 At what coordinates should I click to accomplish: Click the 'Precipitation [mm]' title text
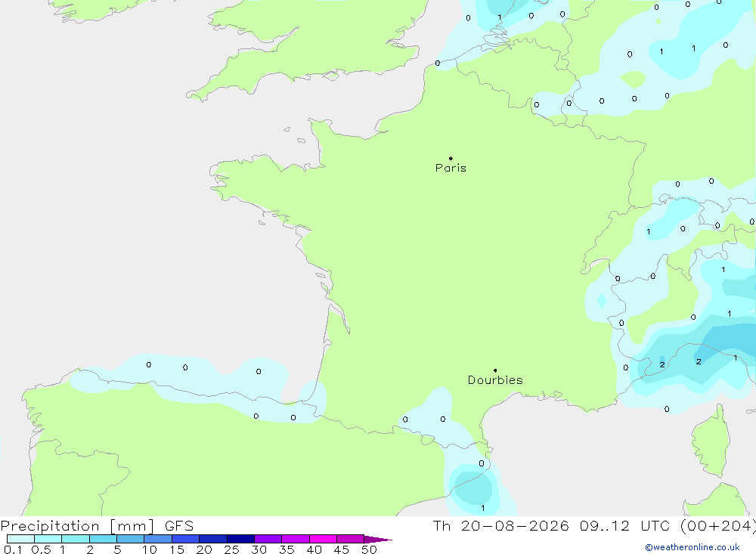coord(77,526)
